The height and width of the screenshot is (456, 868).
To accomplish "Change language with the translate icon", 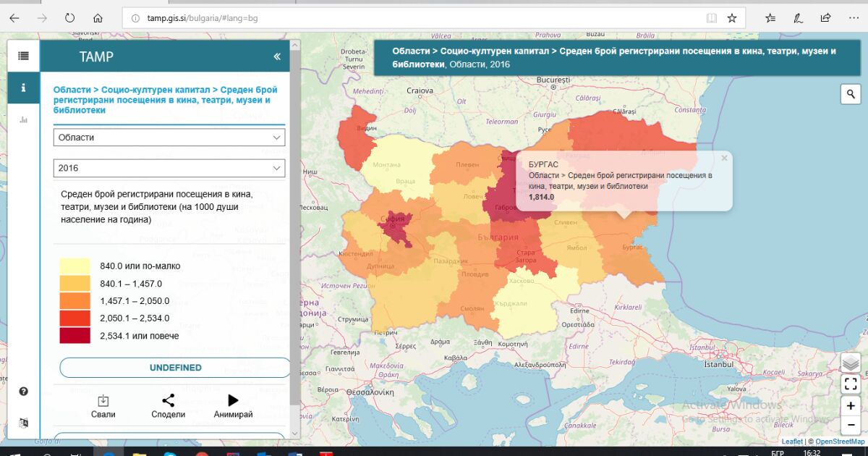I will point(24,423).
